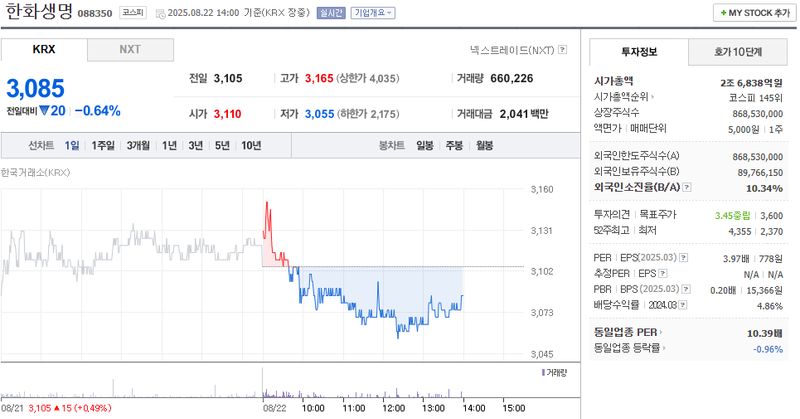Viewport: 800px width, 419px height.
Task: Select the 1일 line chart period
Action: coord(71,146)
